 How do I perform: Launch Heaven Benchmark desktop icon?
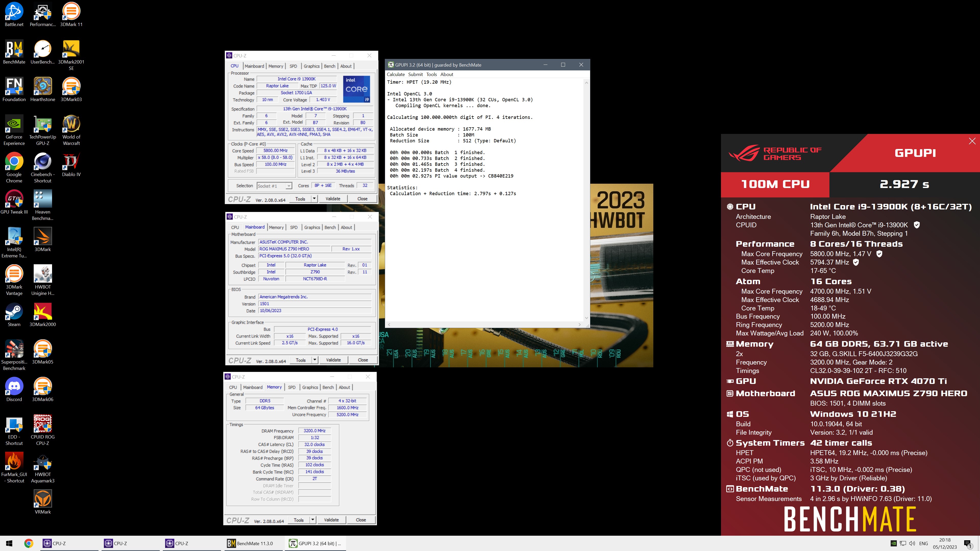tap(43, 205)
